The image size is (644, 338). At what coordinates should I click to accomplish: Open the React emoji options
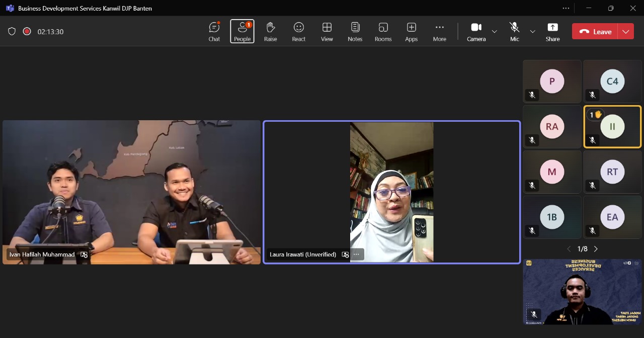click(x=299, y=31)
